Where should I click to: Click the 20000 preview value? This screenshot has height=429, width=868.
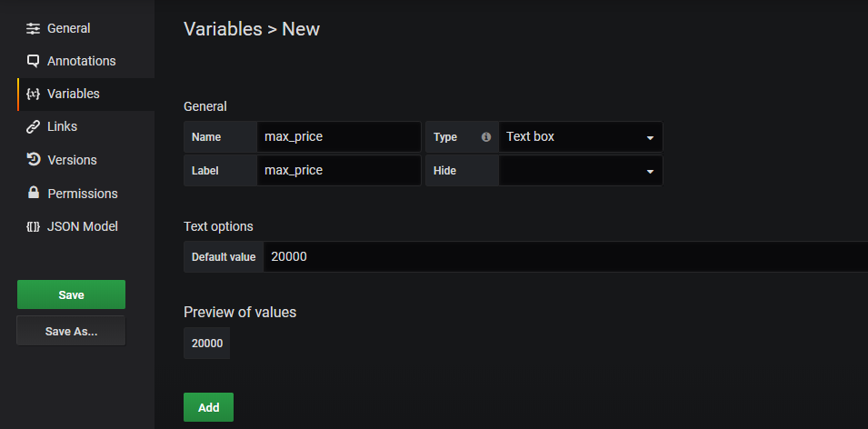click(x=207, y=344)
